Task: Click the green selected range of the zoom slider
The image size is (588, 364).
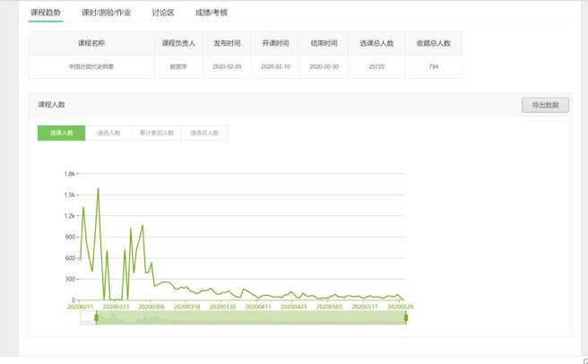Action: 251,318
